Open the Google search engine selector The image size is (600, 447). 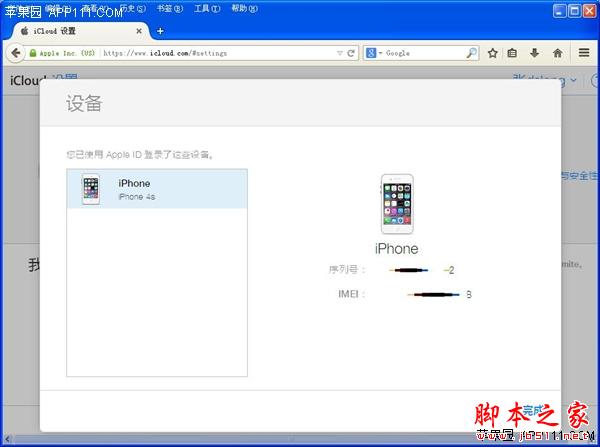(373, 53)
